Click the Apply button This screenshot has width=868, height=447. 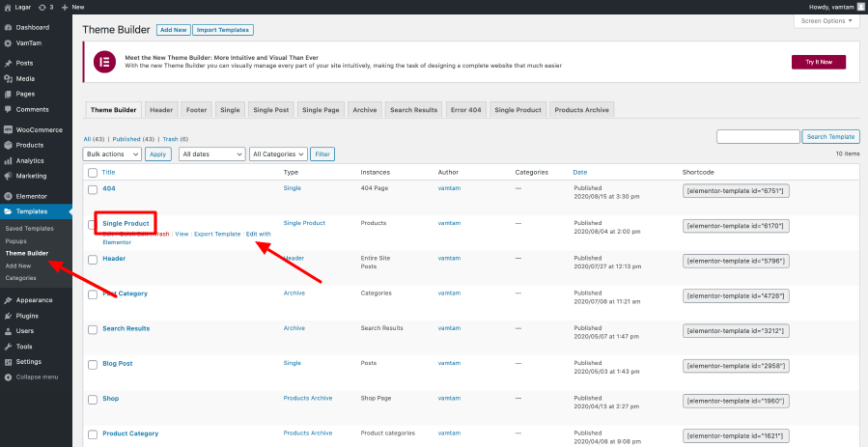pos(157,154)
